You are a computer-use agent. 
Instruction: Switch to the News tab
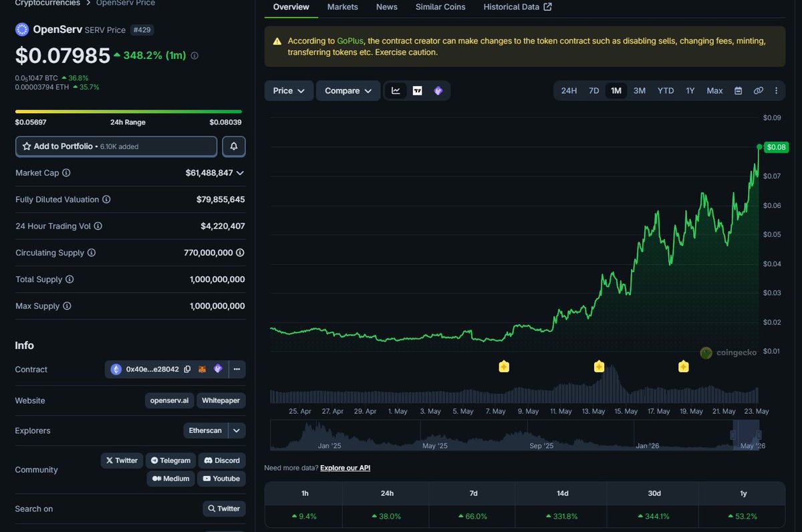[387, 7]
